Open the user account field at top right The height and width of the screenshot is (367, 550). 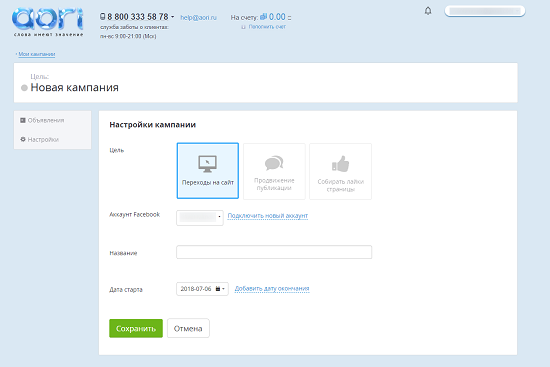[x=485, y=11]
